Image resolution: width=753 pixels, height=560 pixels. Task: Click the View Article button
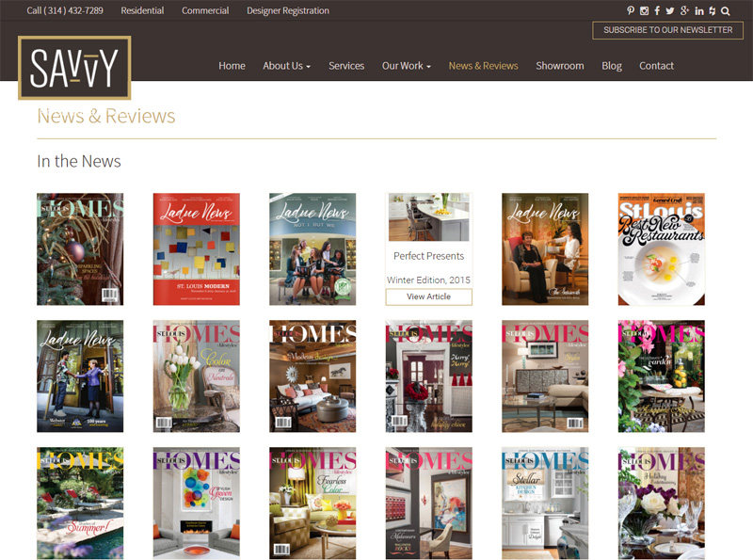(428, 296)
